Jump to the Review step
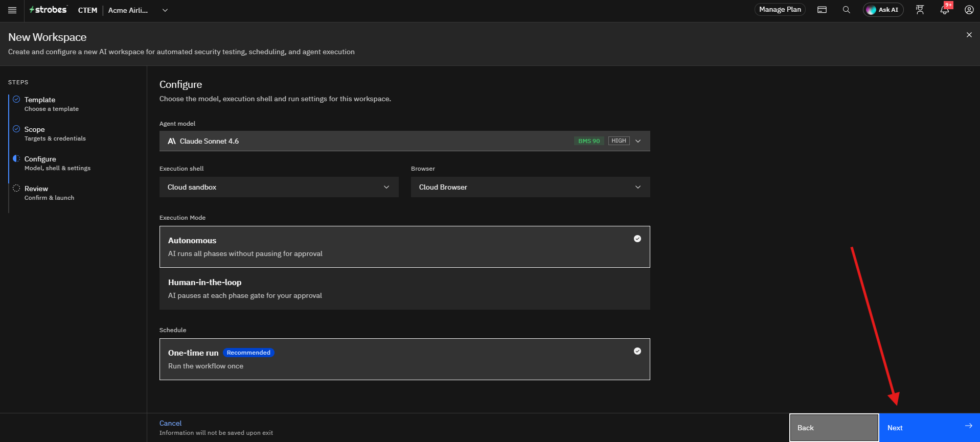980x442 pixels. [49, 193]
